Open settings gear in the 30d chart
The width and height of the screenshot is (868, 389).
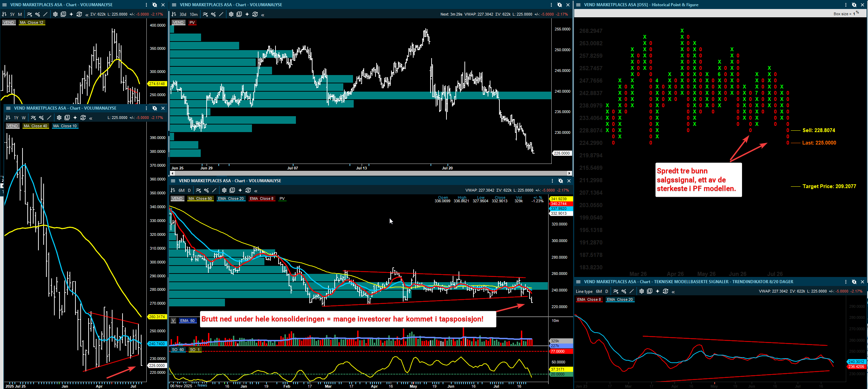tap(231, 14)
